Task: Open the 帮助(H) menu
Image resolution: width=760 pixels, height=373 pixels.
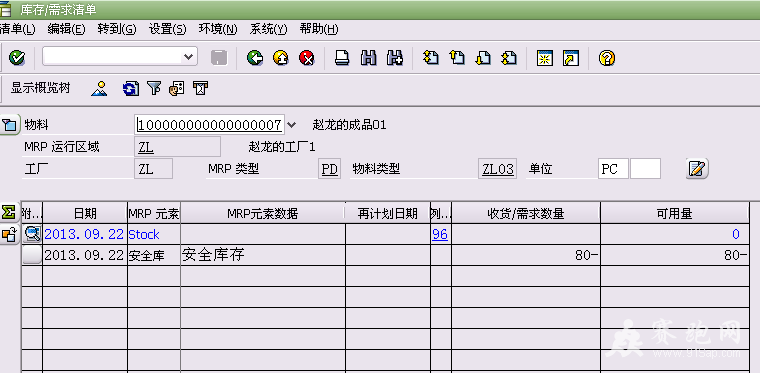Action: [x=319, y=29]
